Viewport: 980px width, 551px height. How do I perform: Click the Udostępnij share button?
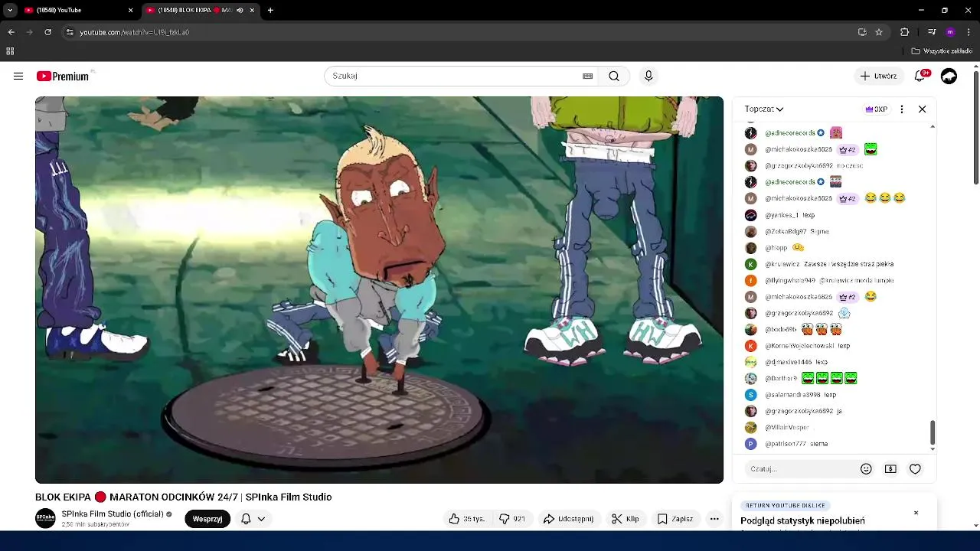(x=569, y=519)
